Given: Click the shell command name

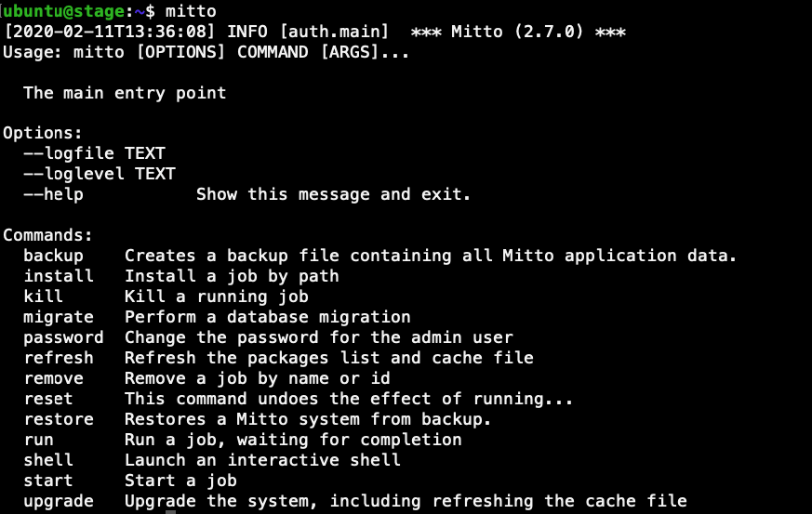Looking at the screenshot, I should pos(48,460).
